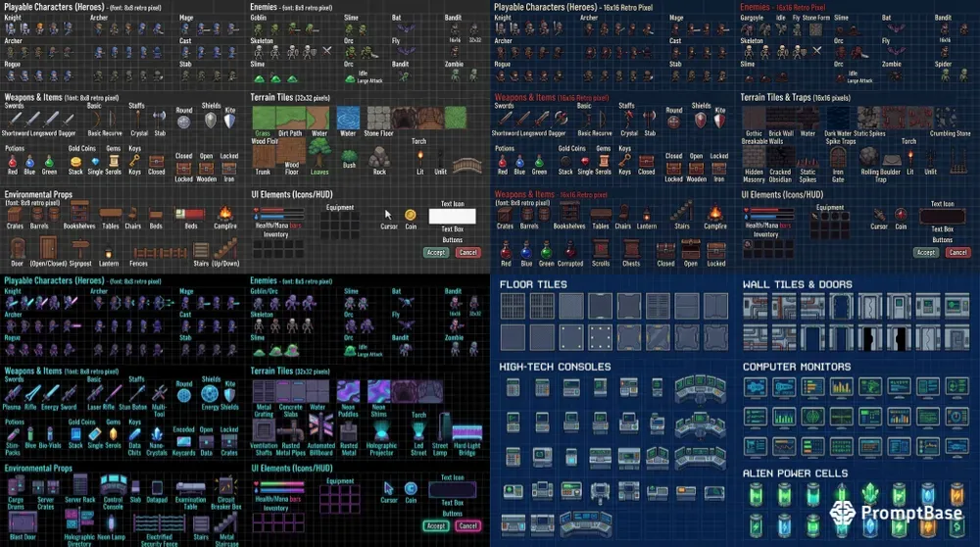The image size is (980, 547).
Task: Select the Hidden Masonry tile in gothic sheet
Action: (x=754, y=158)
